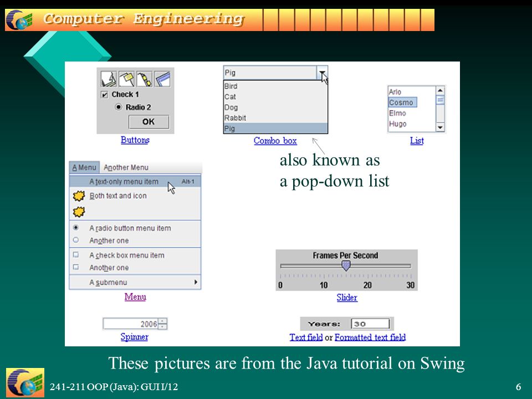Click the OK button

click(149, 122)
